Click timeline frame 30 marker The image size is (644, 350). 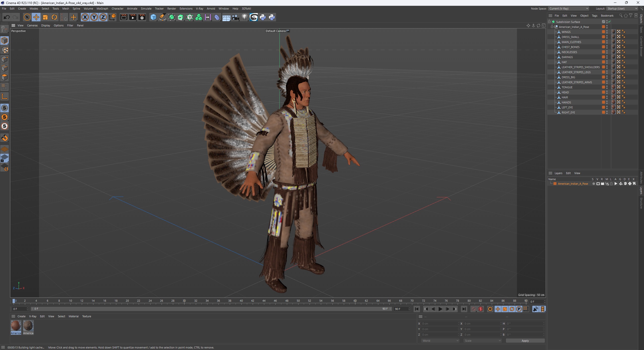point(184,301)
